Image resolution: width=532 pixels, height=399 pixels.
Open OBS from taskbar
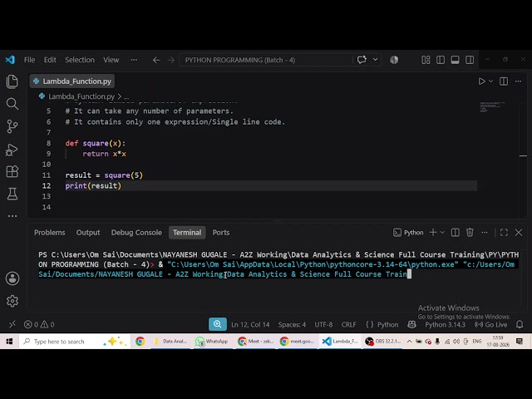(x=382, y=342)
